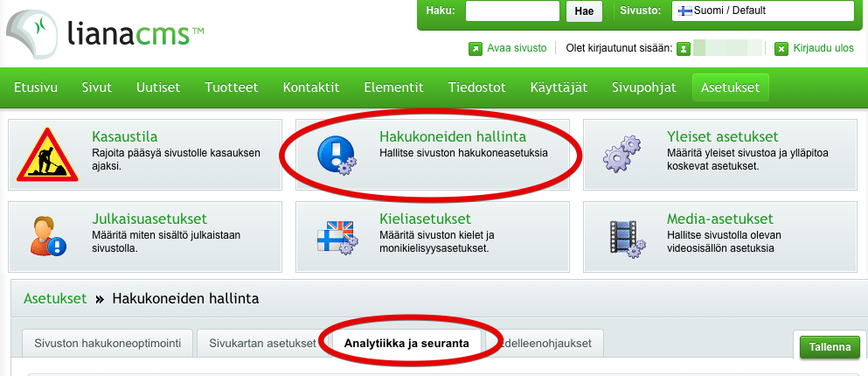
Task: Click the Haku search input field
Action: click(x=512, y=11)
